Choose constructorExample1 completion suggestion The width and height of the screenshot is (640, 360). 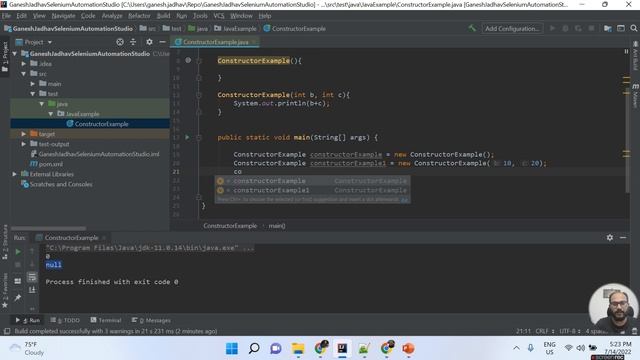click(x=312, y=190)
